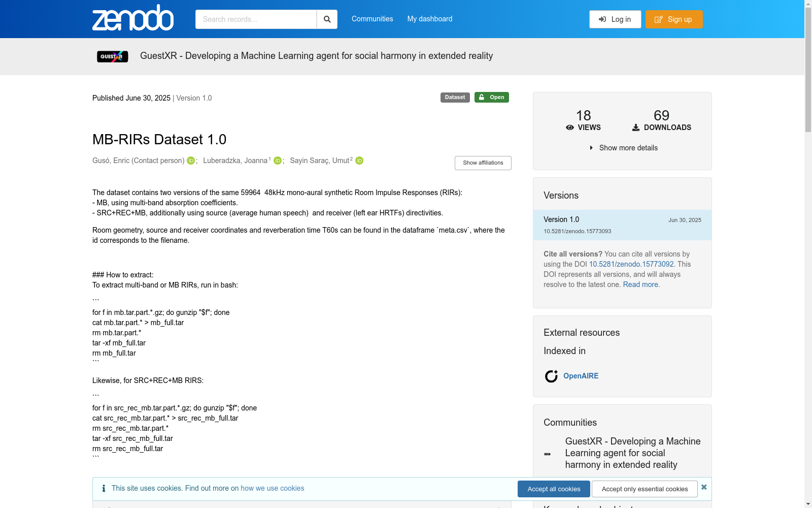Go to My dashboard

[x=430, y=19]
